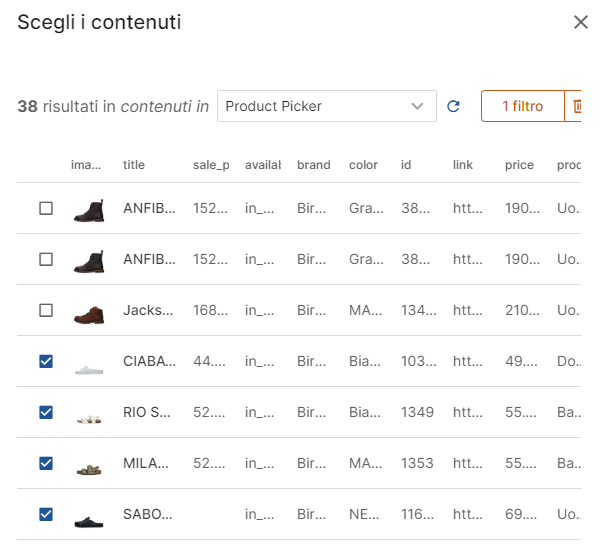Click the brown Jacks boot thumbnail
The width and height of the screenshot is (605, 549).
click(89, 312)
